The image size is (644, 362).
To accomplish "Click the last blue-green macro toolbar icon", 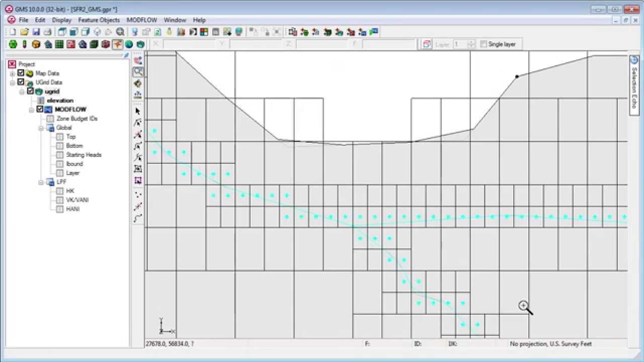I will coord(374,32).
